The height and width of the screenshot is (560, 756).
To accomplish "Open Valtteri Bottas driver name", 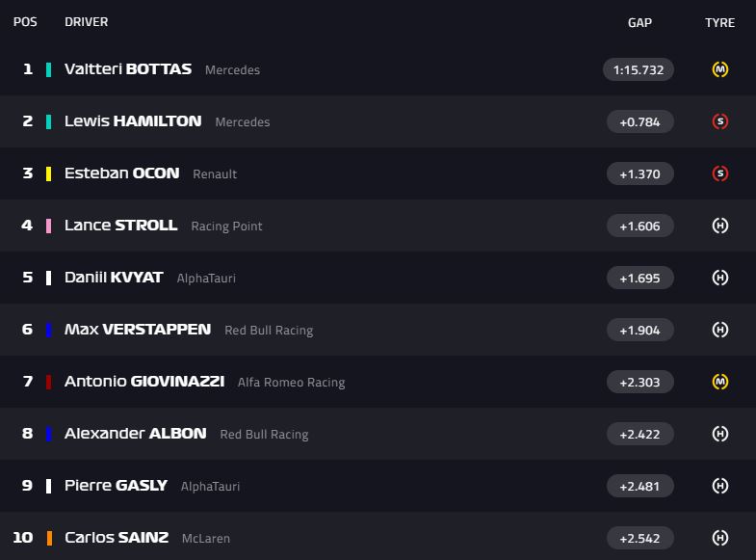I will [x=128, y=69].
